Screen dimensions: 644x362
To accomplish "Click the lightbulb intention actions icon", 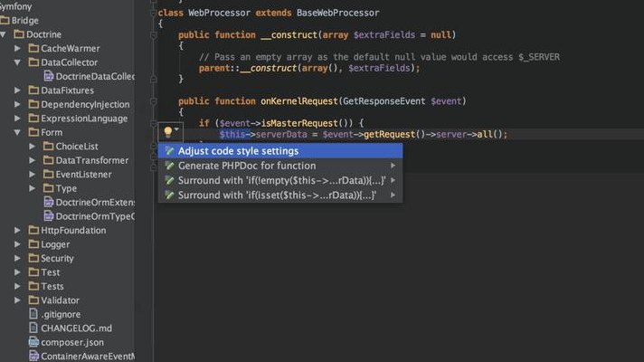I will (168, 132).
